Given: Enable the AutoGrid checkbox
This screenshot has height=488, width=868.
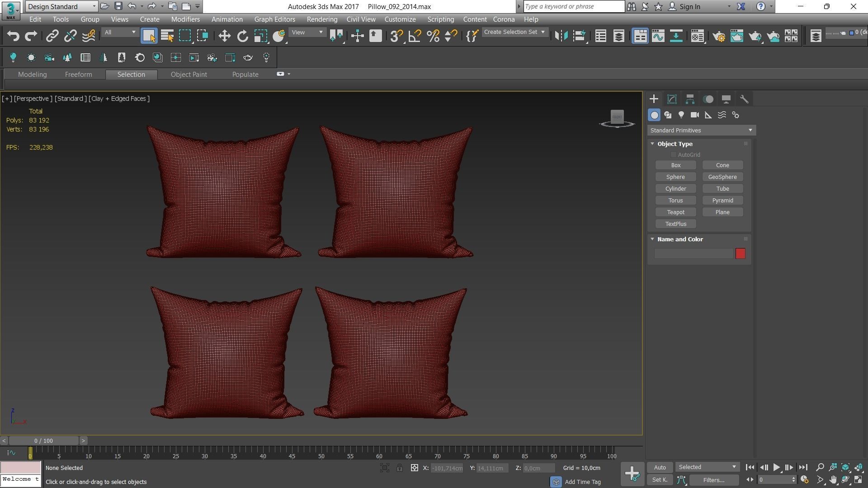Looking at the screenshot, I should point(674,155).
